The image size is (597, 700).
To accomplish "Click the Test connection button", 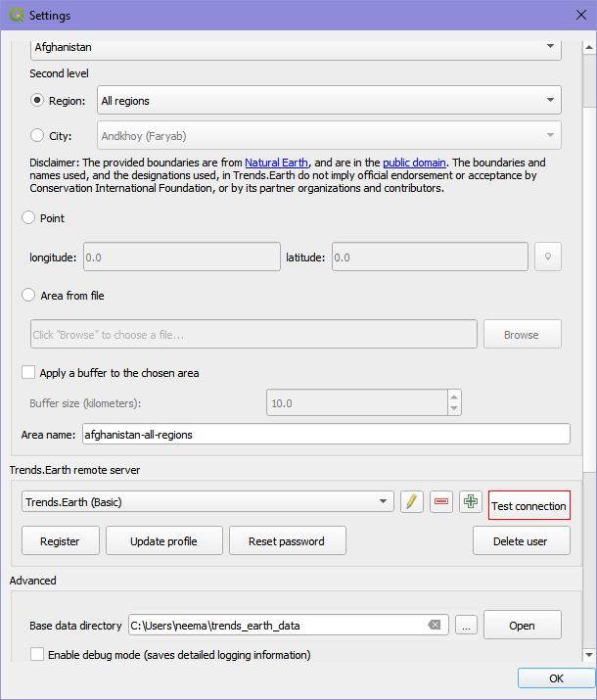I will click(529, 506).
